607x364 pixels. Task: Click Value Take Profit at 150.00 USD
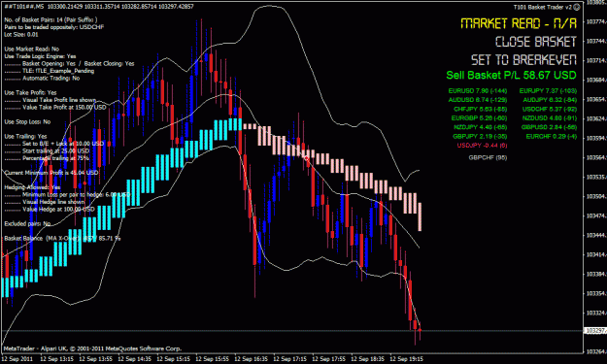tap(55, 107)
